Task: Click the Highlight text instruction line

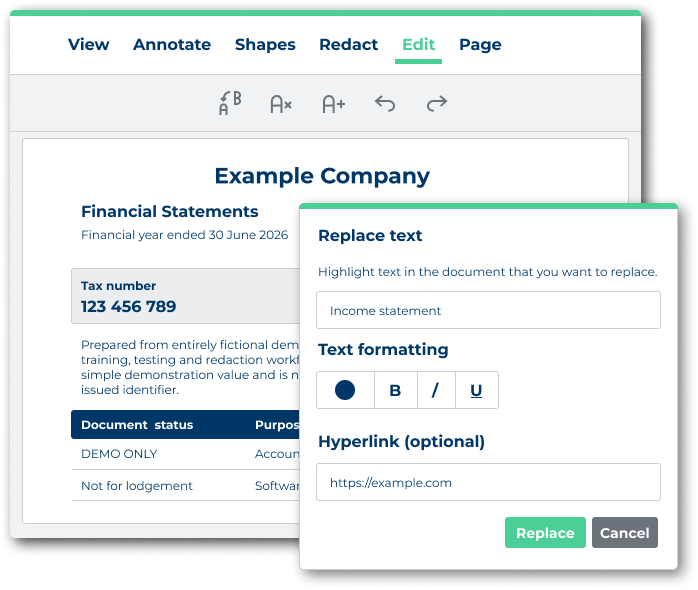Action: coord(487,272)
